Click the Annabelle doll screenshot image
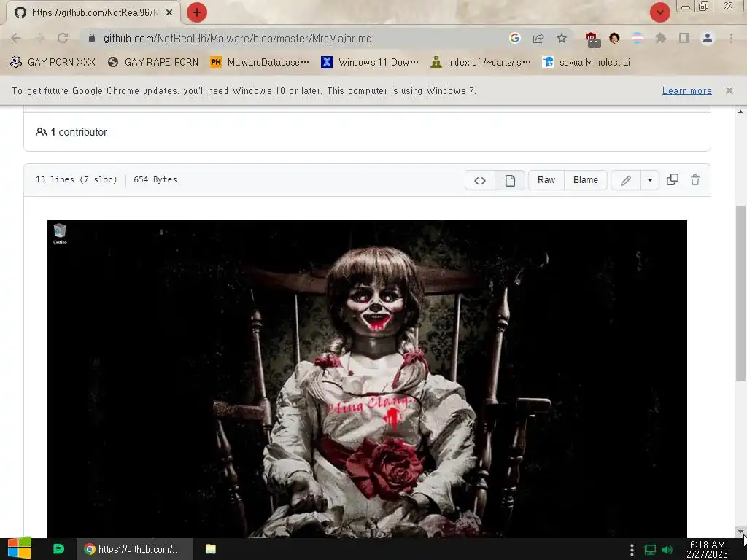The image size is (747, 560). (x=367, y=379)
